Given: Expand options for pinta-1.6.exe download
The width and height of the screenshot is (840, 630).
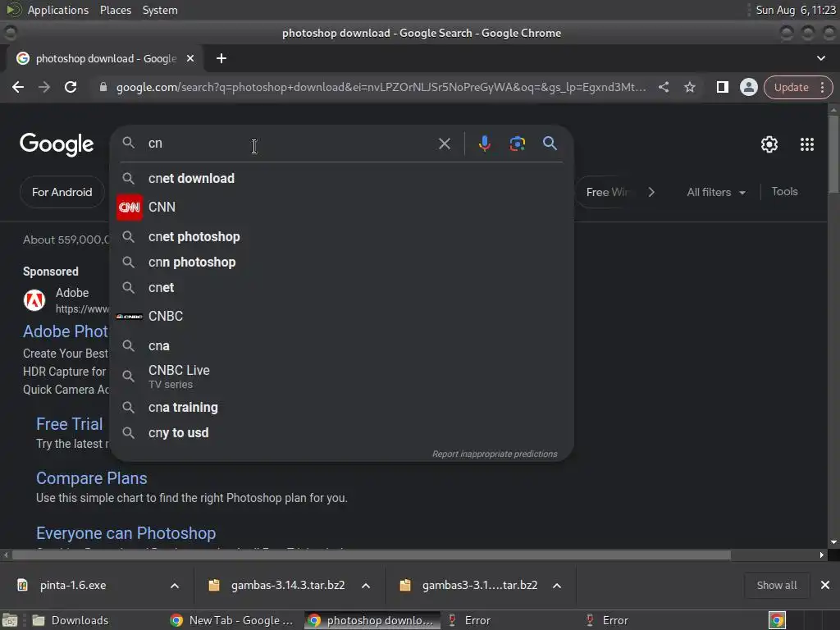Looking at the screenshot, I should point(175,586).
